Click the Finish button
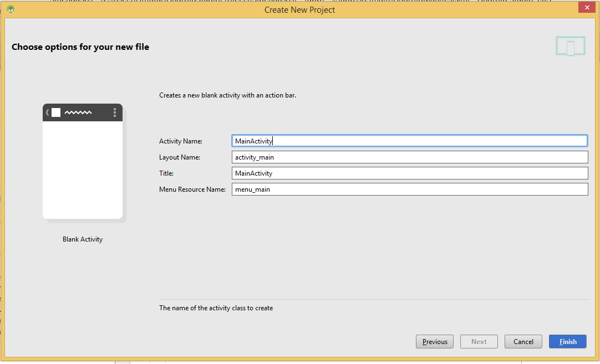The width and height of the screenshot is (600, 364). tap(567, 341)
